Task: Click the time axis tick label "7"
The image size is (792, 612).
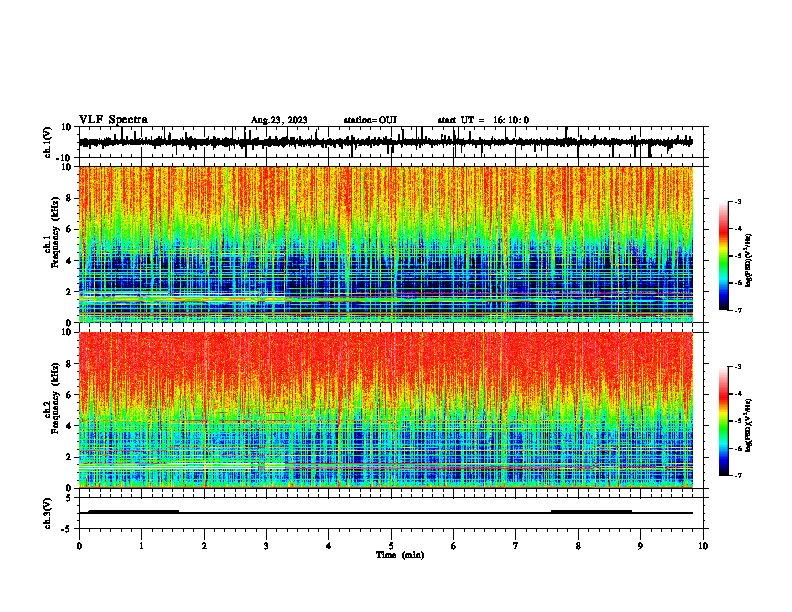Action: (x=516, y=546)
